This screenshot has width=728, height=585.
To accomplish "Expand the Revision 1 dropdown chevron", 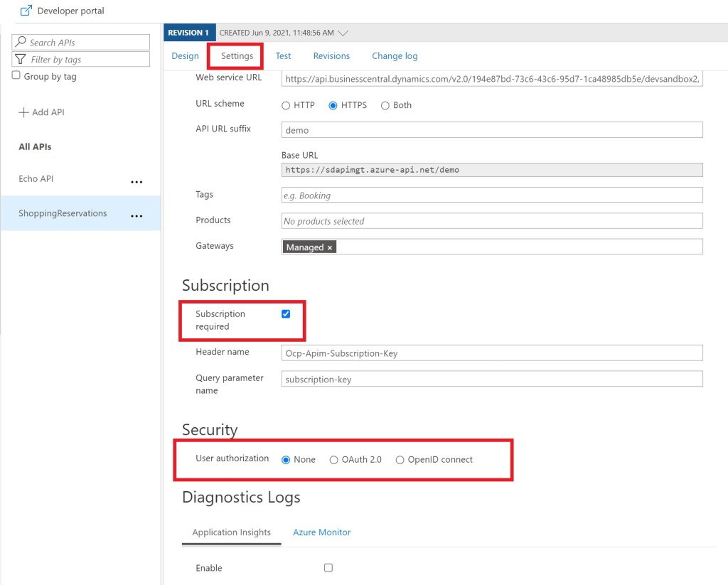I will click(343, 33).
